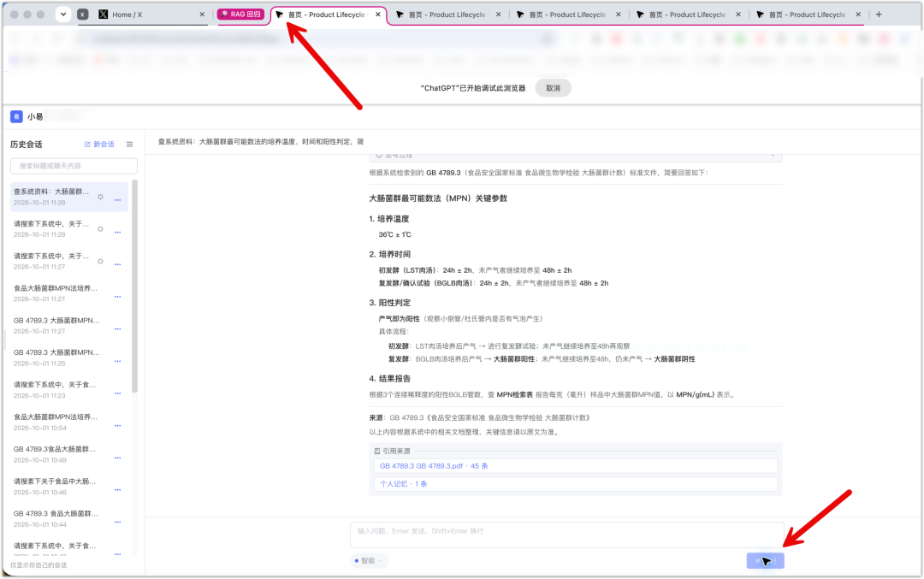Click the RAG 回归 tab group label
The width and height of the screenshot is (924, 579).
240,15
